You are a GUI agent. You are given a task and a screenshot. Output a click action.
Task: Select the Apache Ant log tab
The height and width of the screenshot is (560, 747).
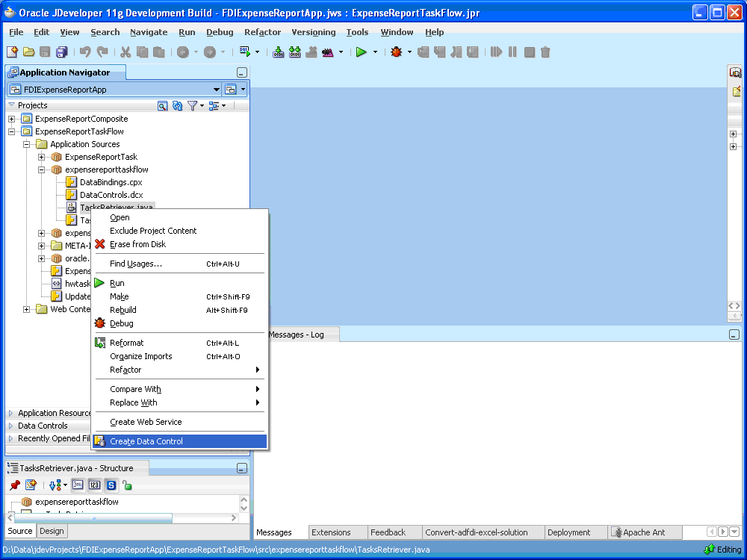click(x=644, y=532)
